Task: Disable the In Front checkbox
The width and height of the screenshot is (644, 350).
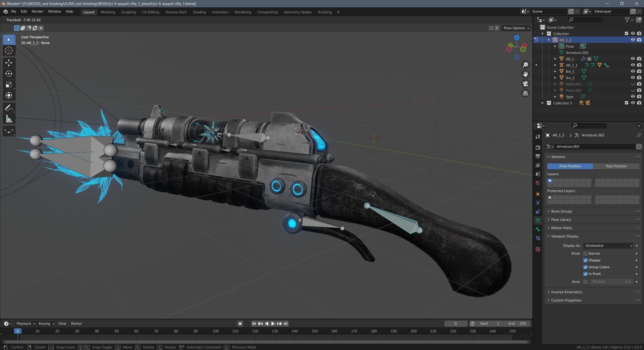Action: coord(586,274)
